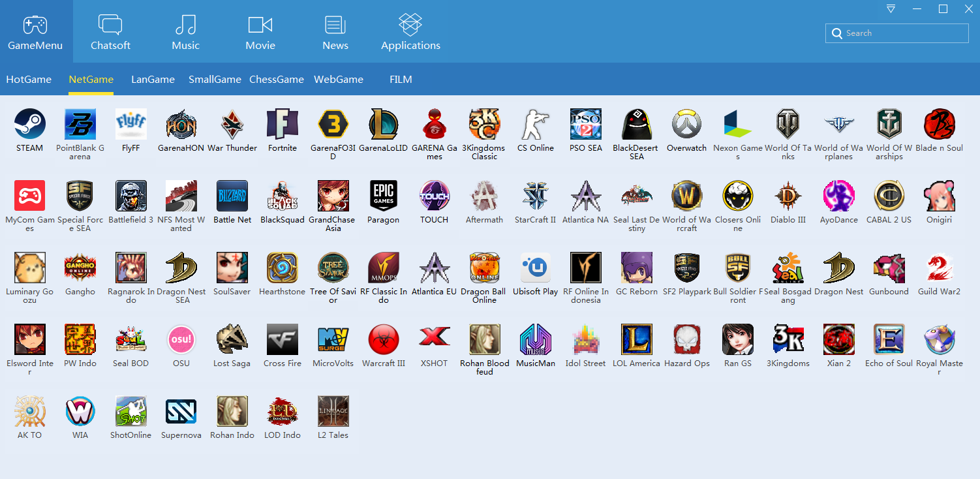
Task: Open World Of Tanks icon
Action: [x=788, y=124]
